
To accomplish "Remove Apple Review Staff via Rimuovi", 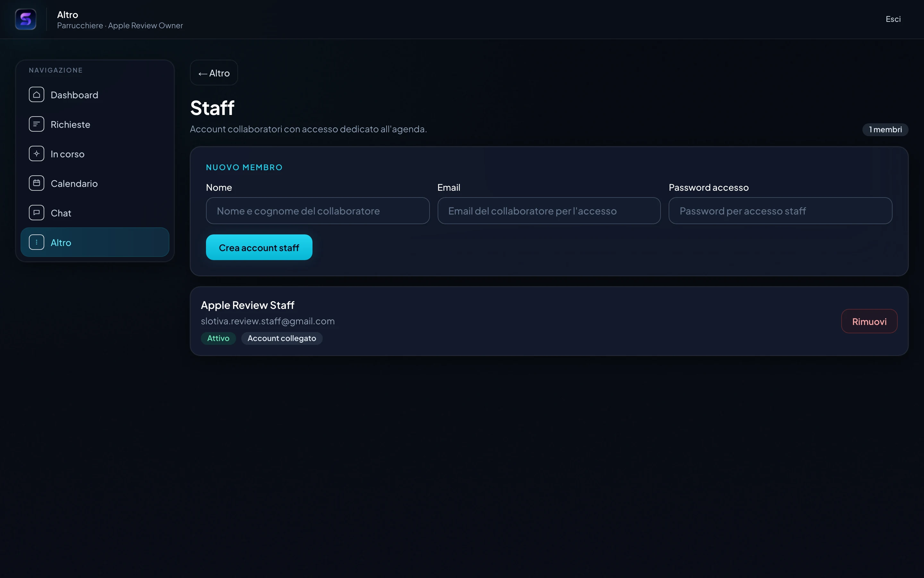I will pos(869,321).
